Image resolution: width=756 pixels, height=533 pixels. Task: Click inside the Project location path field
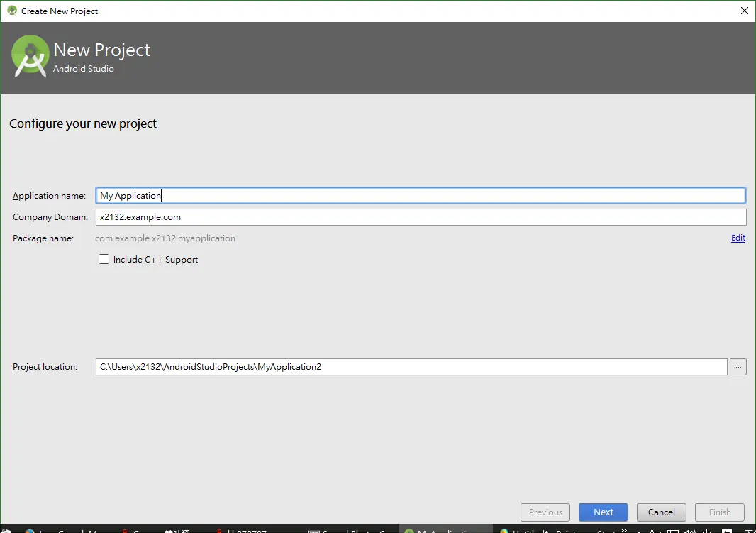tap(411, 367)
